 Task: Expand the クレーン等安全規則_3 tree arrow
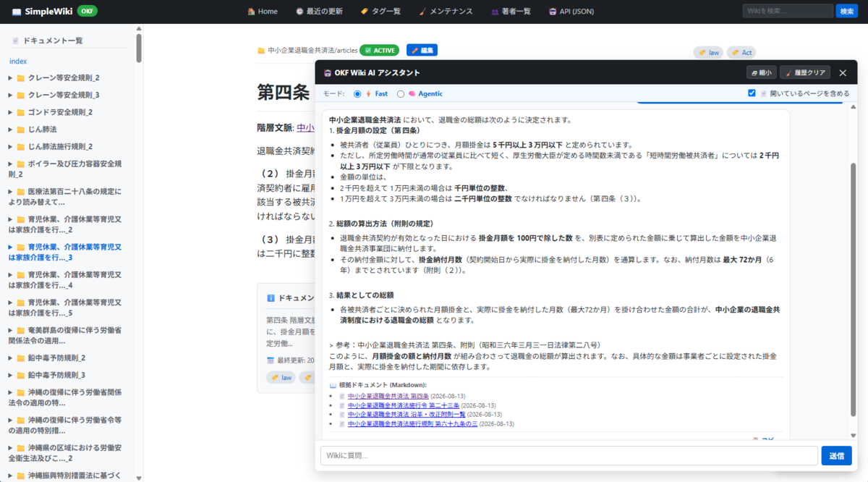(x=11, y=95)
